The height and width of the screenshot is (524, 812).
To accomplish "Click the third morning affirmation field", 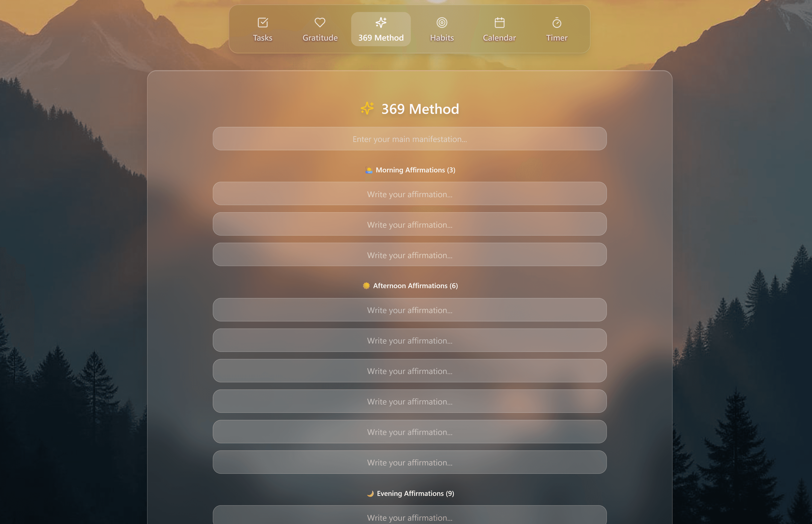I will pos(410,255).
